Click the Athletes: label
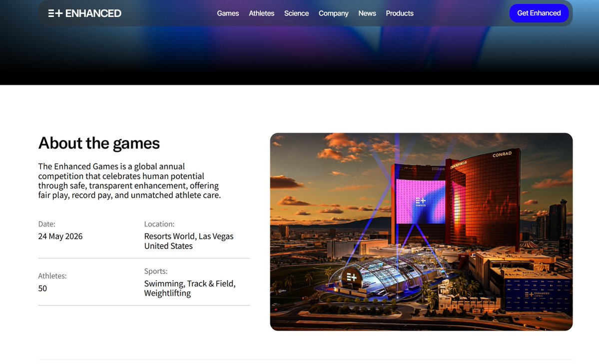 click(52, 276)
